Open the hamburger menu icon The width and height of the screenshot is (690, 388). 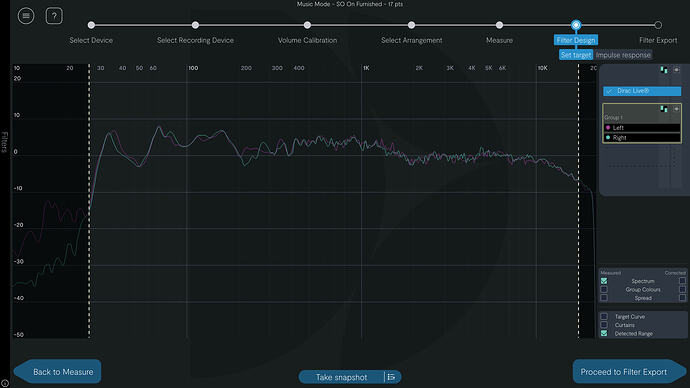coord(26,16)
